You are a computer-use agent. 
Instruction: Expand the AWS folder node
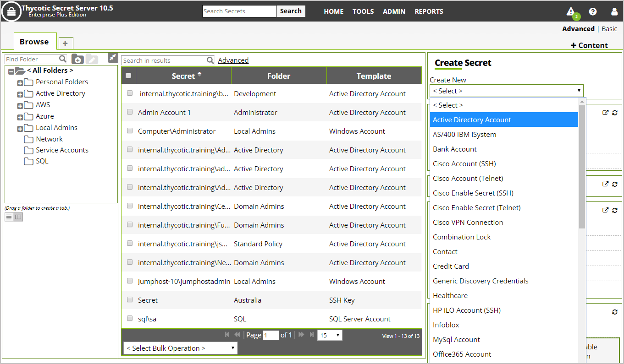click(x=20, y=106)
